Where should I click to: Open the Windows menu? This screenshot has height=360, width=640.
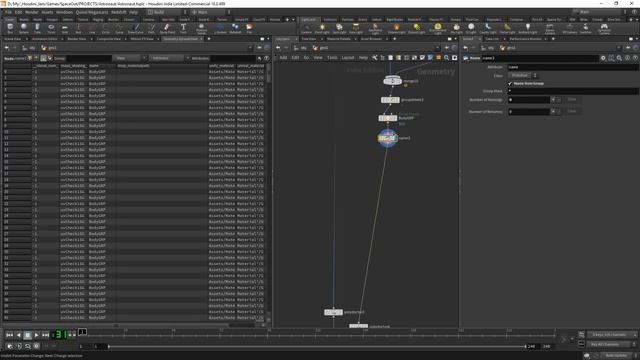coord(64,12)
